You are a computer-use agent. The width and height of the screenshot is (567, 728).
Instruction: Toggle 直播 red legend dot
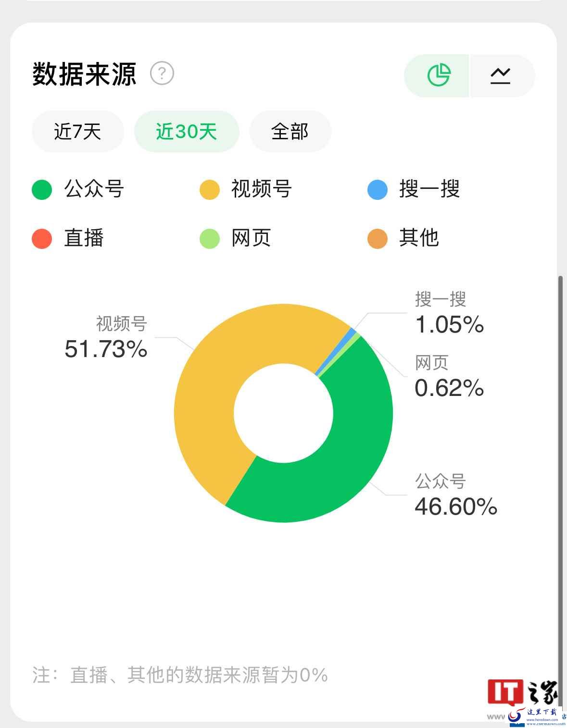(x=42, y=238)
